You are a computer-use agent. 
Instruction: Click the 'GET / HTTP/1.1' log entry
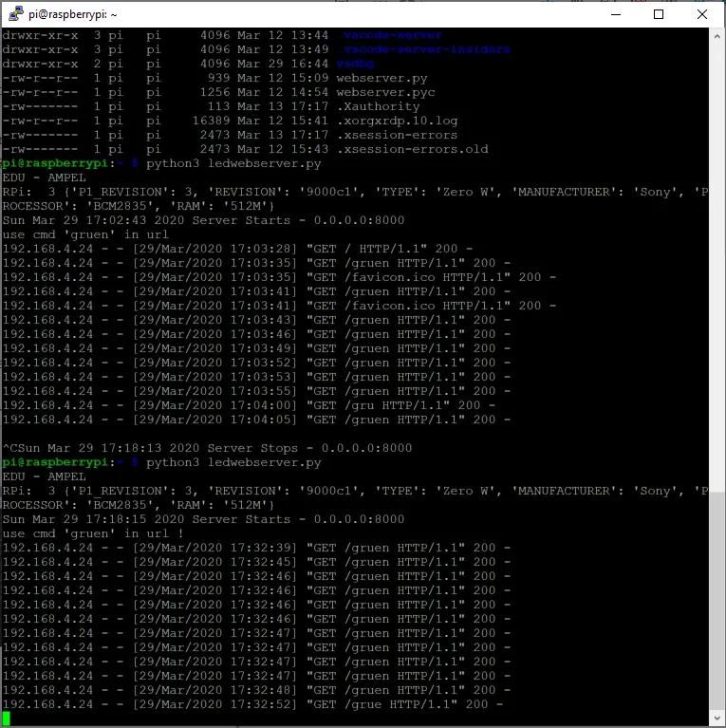click(x=237, y=249)
